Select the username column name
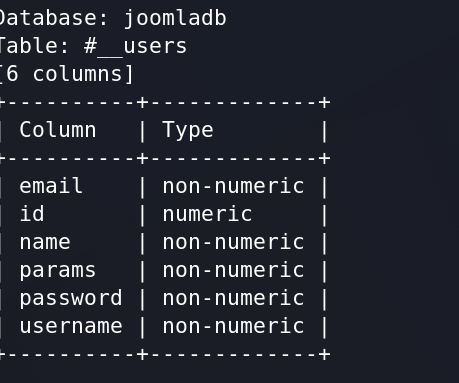The width and height of the screenshot is (459, 383). point(71,326)
